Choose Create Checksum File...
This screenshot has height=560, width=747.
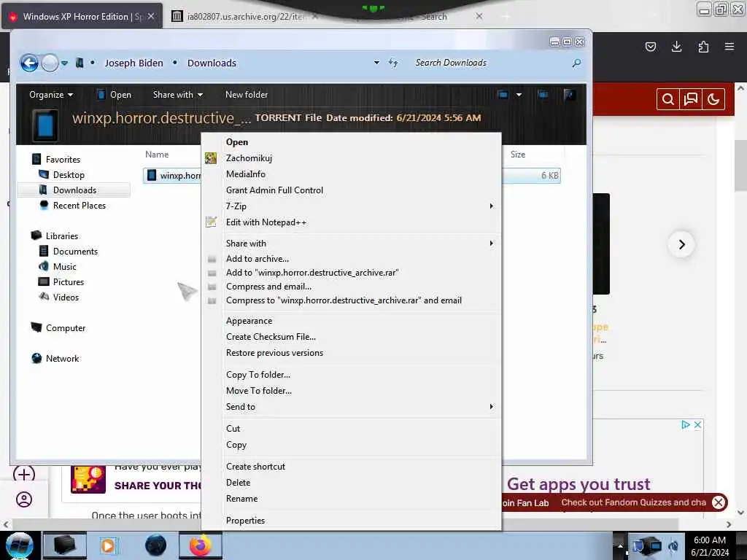[x=351, y=337]
